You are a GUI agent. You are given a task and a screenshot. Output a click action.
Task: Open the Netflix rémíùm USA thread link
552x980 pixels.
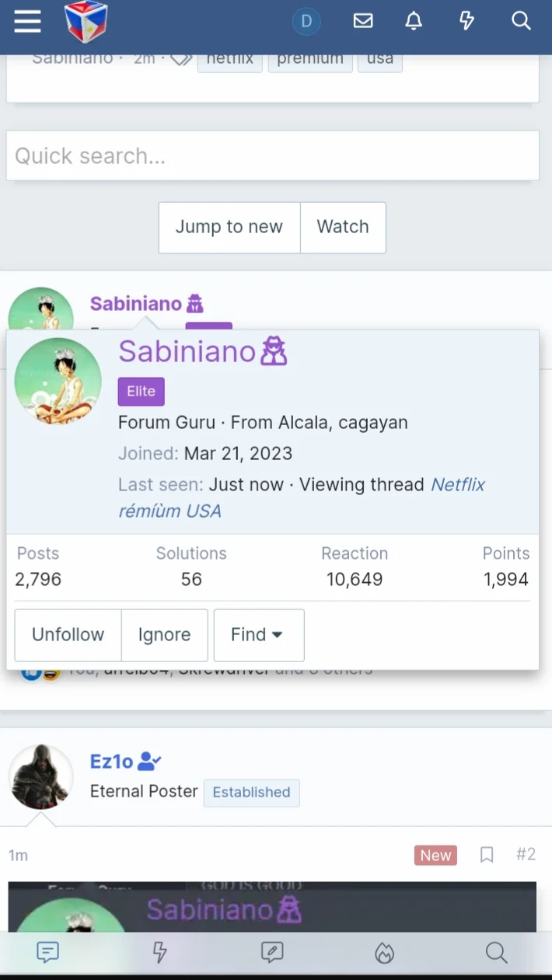(x=302, y=497)
